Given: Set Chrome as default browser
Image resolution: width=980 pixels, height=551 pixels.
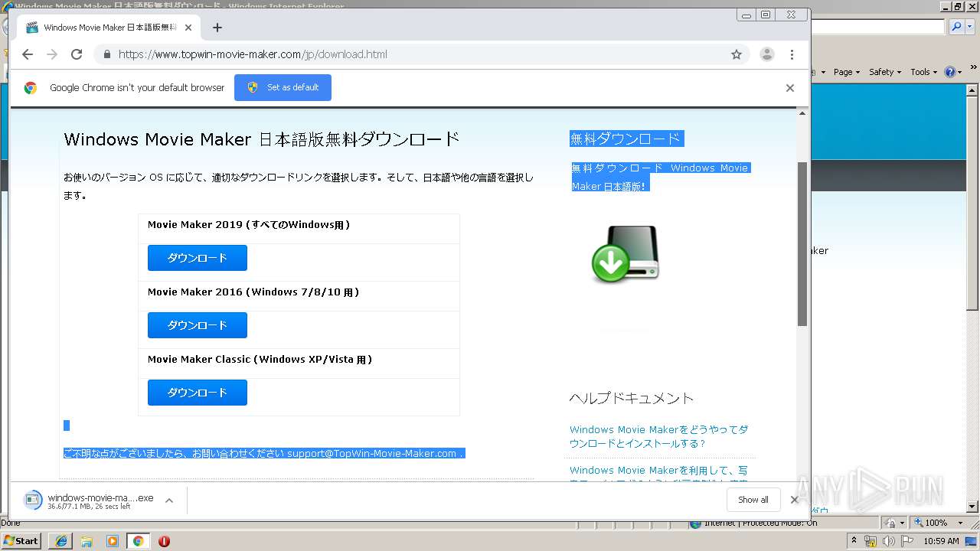Looking at the screenshot, I should pyautogui.click(x=283, y=87).
